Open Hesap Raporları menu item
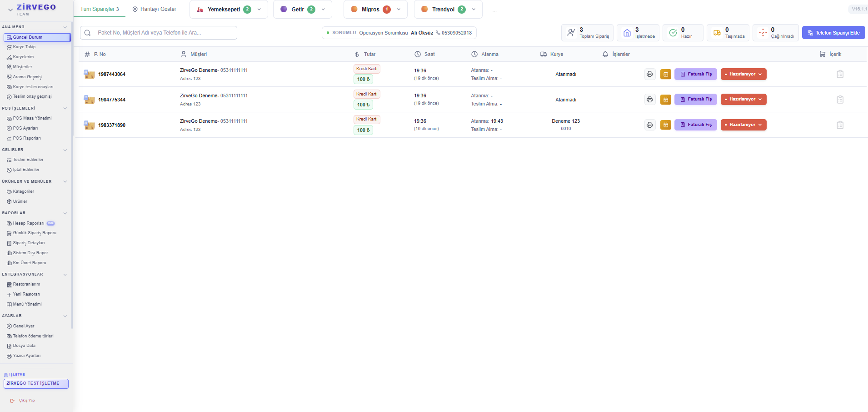Image resolution: width=868 pixels, height=412 pixels. point(28,223)
